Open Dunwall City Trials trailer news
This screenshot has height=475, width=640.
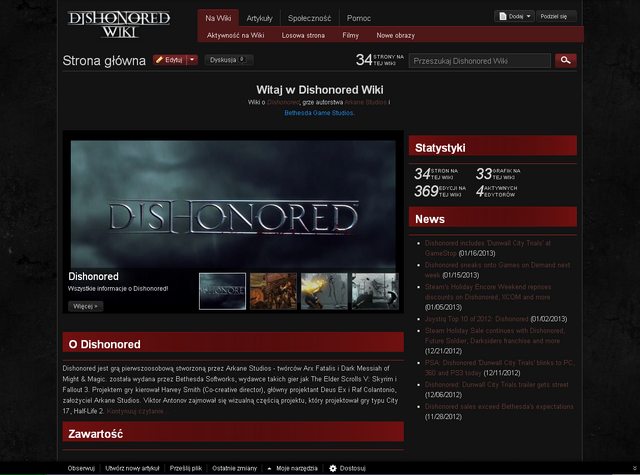point(496,384)
